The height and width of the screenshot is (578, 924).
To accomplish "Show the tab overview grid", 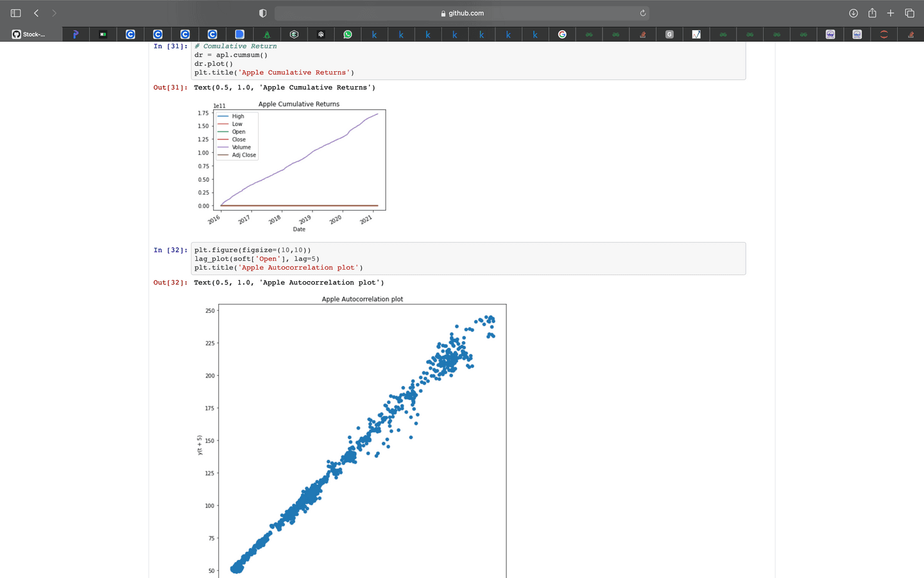I will (909, 13).
